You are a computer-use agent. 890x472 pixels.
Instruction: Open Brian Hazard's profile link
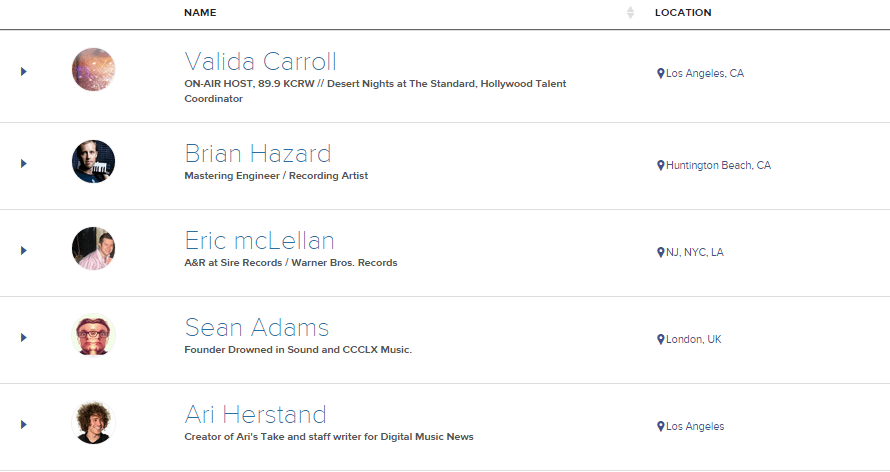[x=257, y=153]
